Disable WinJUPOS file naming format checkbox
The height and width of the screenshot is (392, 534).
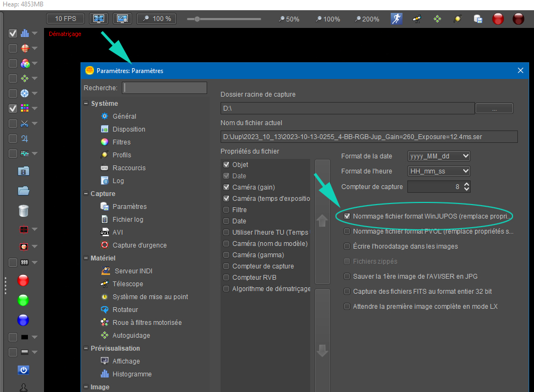click(347, 216)
